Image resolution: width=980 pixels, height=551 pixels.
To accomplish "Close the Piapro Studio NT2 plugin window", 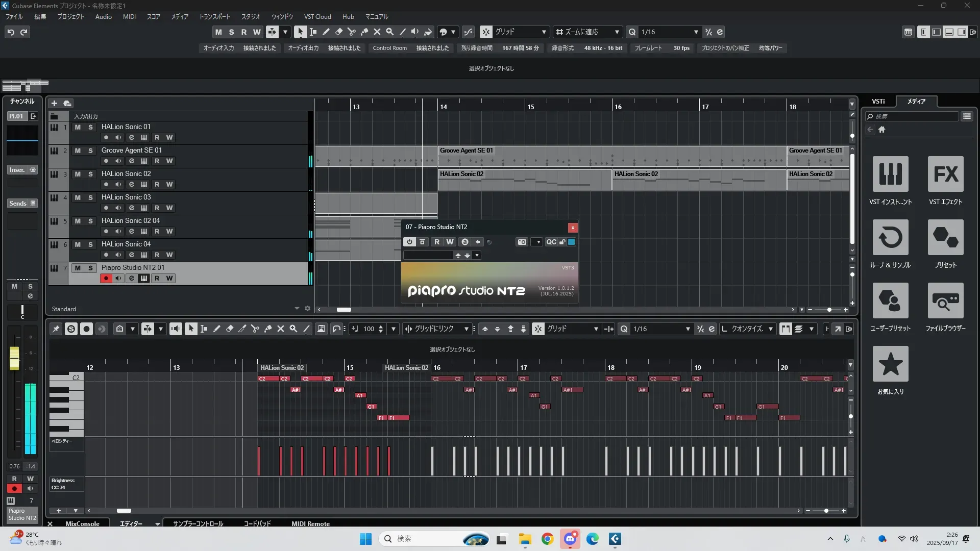I will click(x=573, y=228).
